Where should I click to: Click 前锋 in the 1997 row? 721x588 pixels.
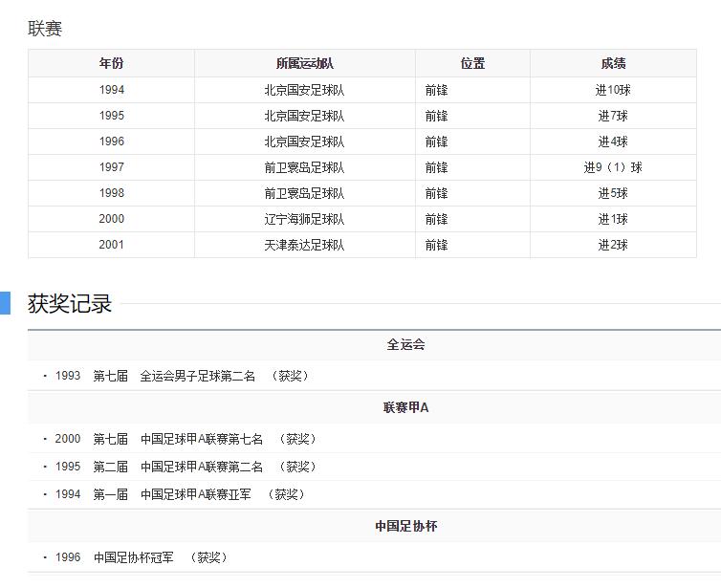click(x=436, y=167)
